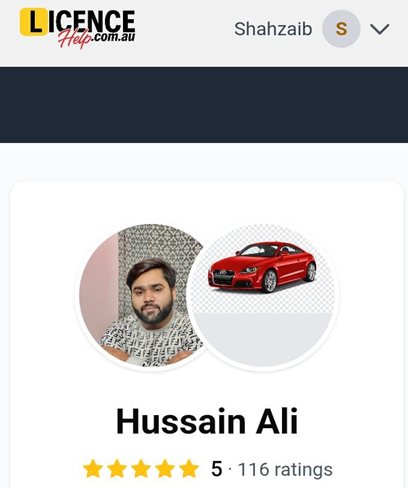Select the fourth rating star
Screen dimensions: 408x488
[x=165, y=469]
